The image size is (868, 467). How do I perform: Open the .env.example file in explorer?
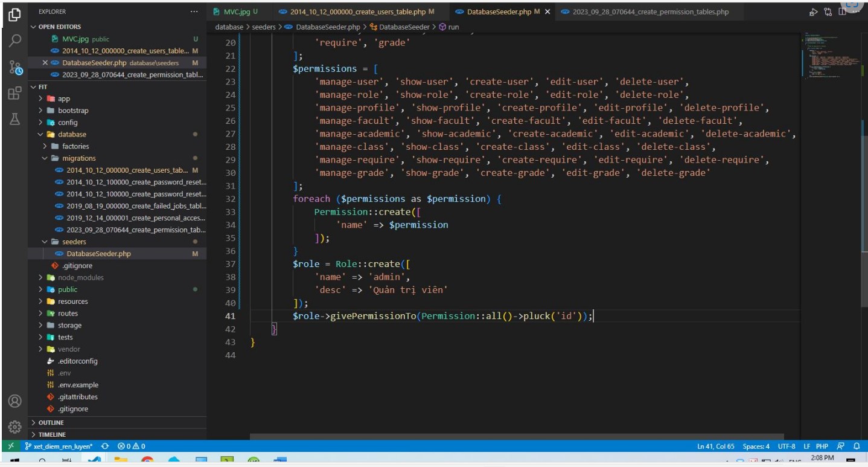tap(78, 385)
